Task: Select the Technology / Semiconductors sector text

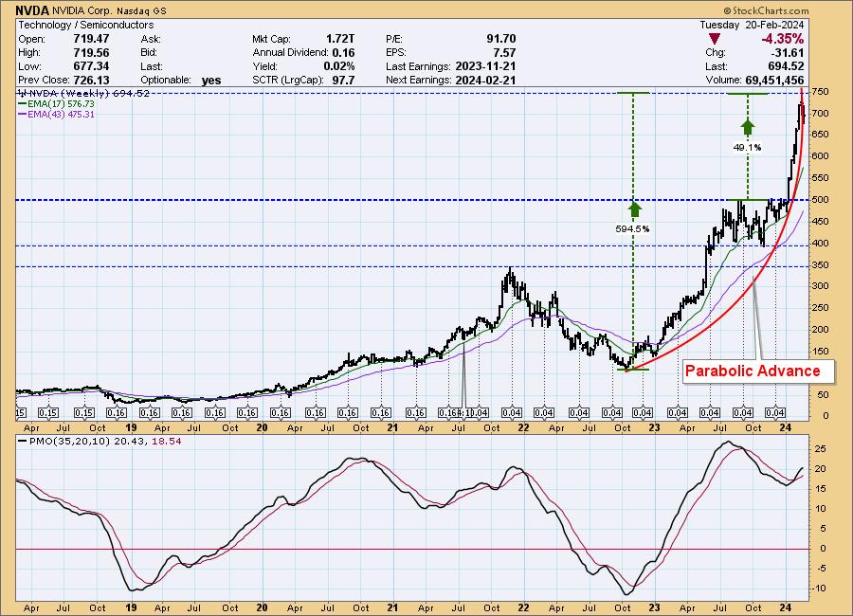Action: click(86, 25)
